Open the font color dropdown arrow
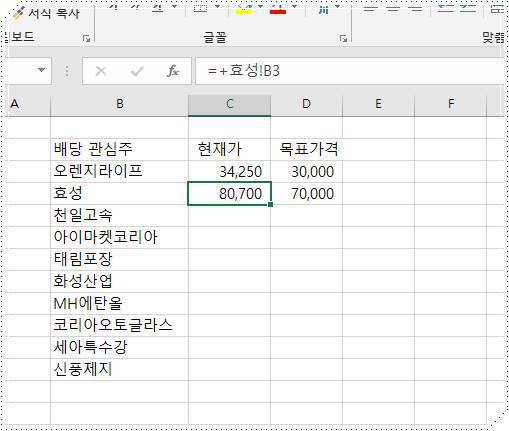The image size is (509, 431). [x=294, y=7]
